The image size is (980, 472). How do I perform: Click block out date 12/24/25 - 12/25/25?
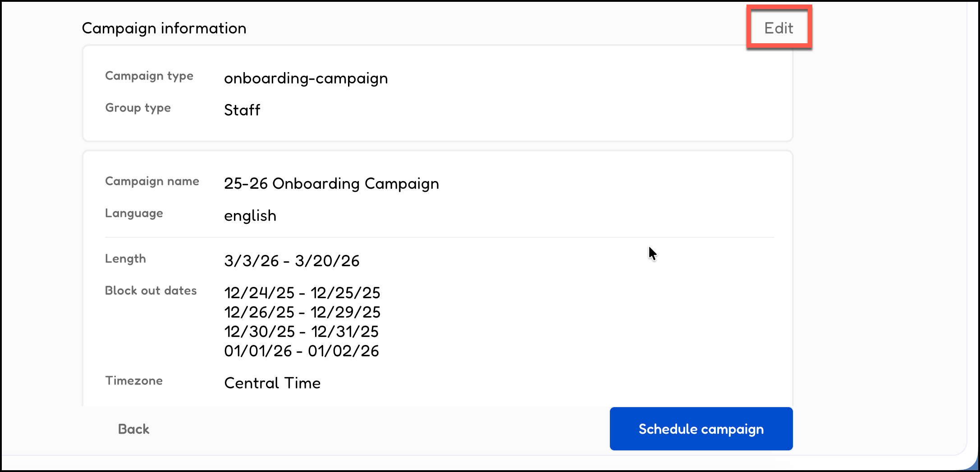pyautogui.click(x=302, y=293)
